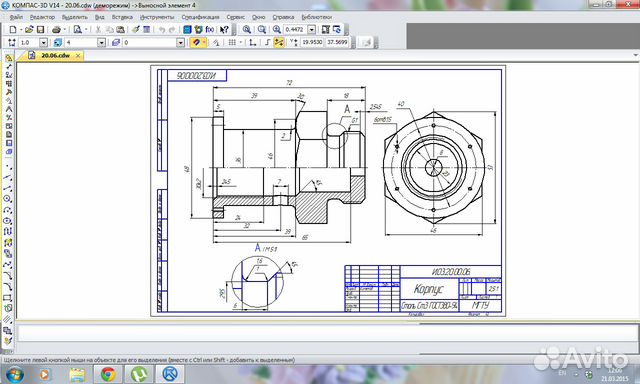This screenshot has height=384, width=640.
Task: Toggle the grid display button
Action: (x=232, y=42)
